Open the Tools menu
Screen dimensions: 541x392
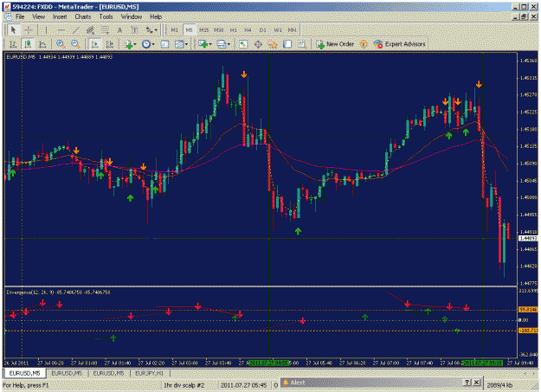pos(106,16)
